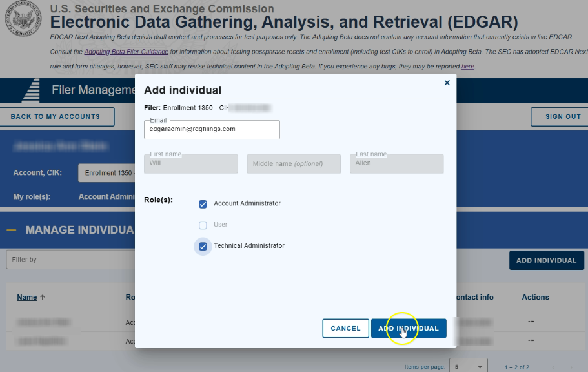Uncheck the Technical Administrator checkbox
The width and height of the screenshot is (588, 372).
pos(203,246)
